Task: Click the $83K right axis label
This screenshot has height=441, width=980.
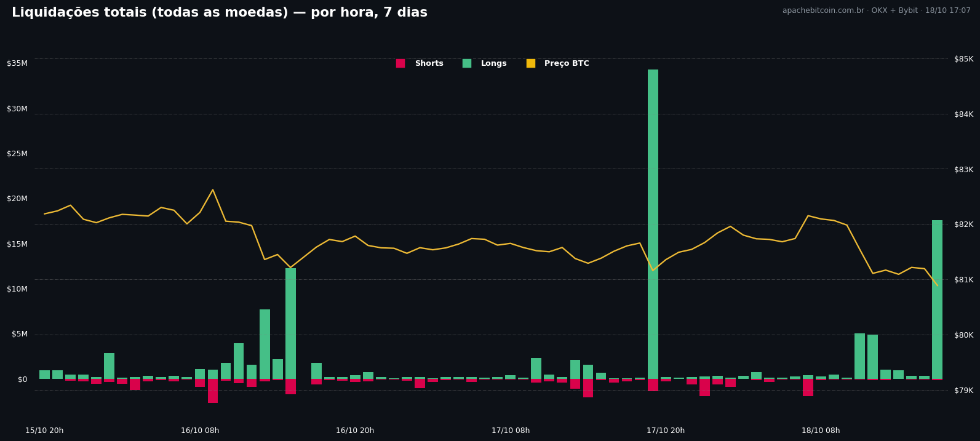Action: [x=964, y=170]
